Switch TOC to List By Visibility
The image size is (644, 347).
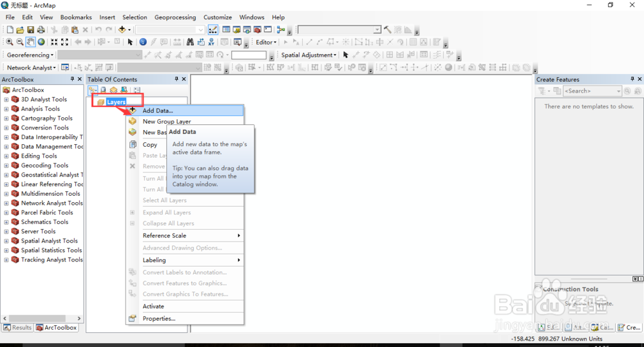(113, 89)
